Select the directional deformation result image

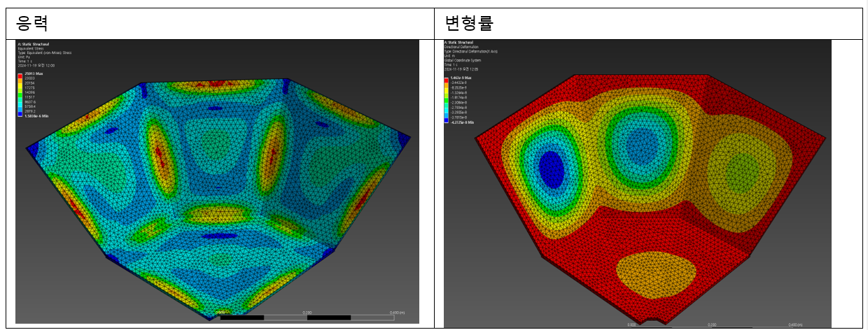click(x=637, y=183)
